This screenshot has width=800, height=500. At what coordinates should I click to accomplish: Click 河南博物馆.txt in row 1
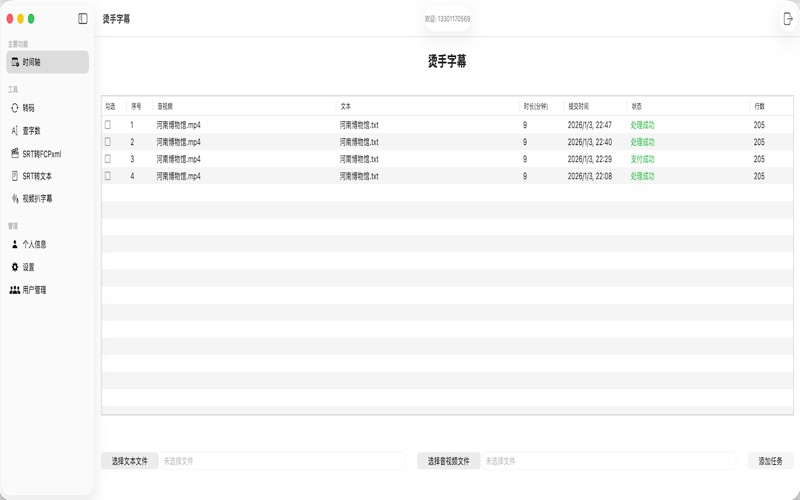click(359, 125)
